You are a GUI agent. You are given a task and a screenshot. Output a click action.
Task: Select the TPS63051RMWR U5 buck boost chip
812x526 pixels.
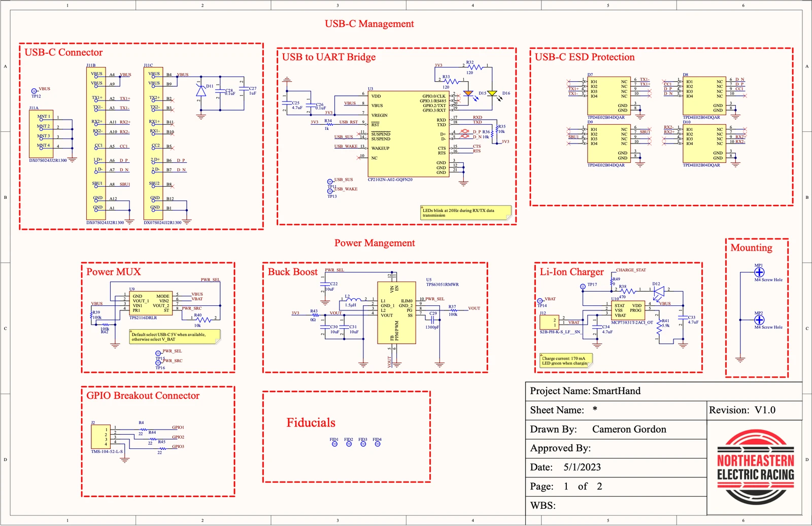tap(396, 313)
